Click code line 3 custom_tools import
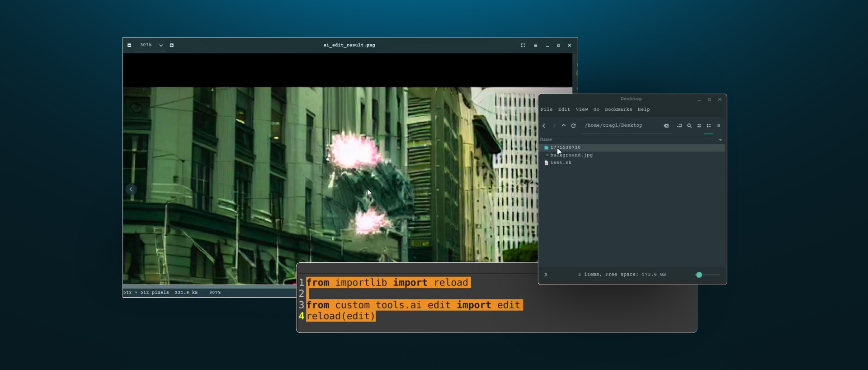 (x=415, y=305)
